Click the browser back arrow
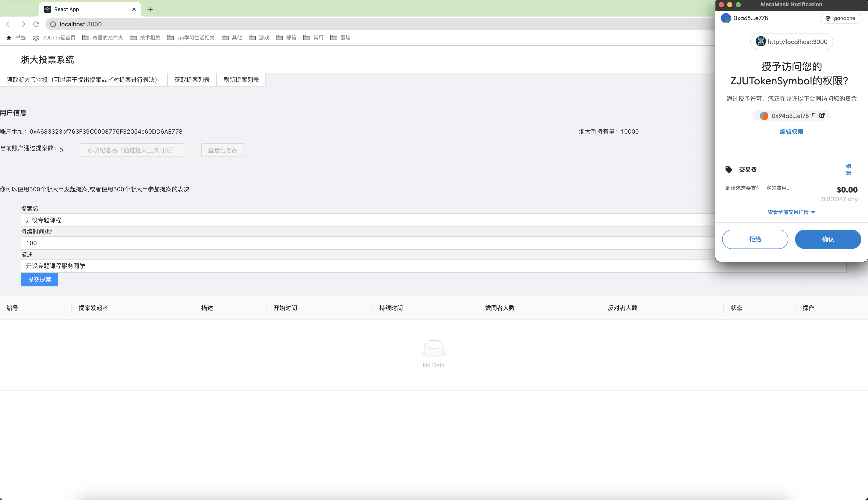Screen dimensions: 868x500 pyautogui.click(x=9, y=24)
